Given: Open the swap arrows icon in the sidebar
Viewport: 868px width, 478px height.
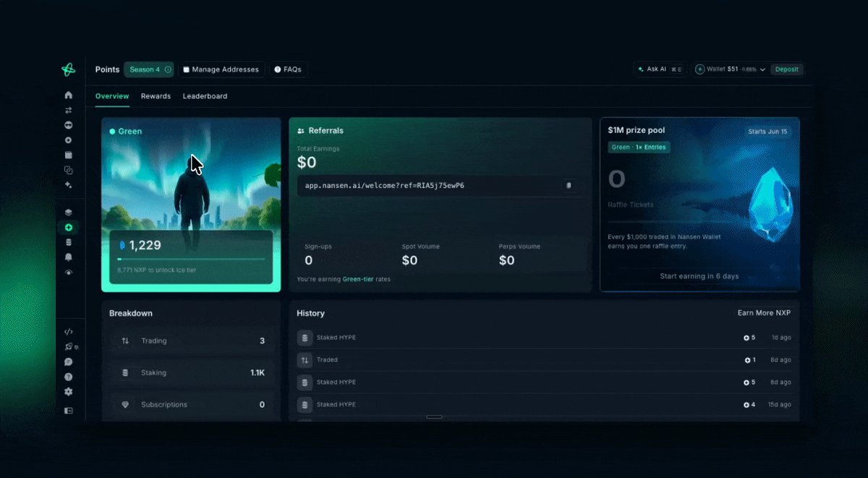Looking at the screenshot, I should pos(69,110).
